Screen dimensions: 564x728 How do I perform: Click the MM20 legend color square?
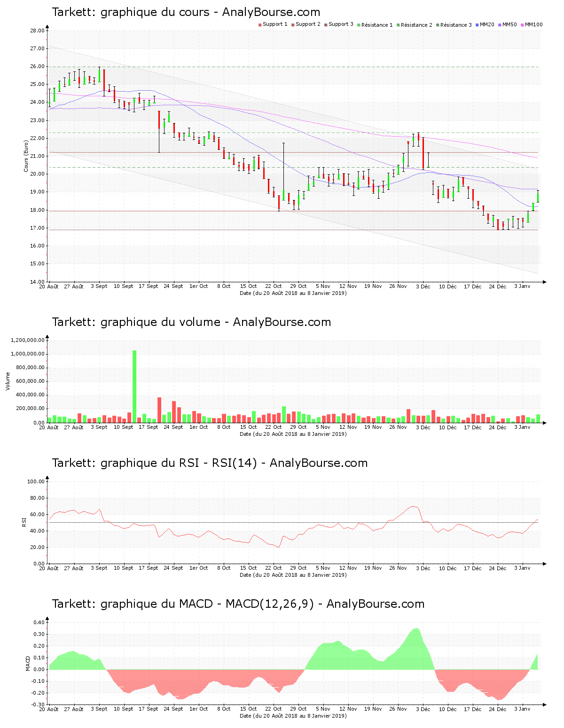point(477,24)
